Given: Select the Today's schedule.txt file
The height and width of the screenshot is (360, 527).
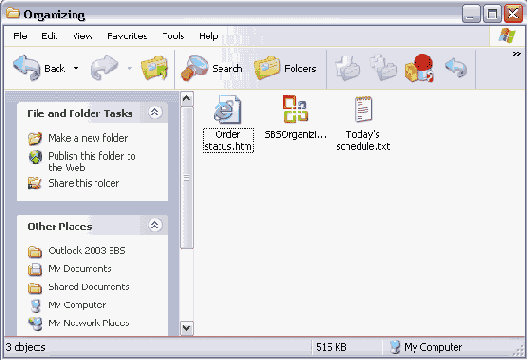Looking at the screenshot, I should point(363,123).
